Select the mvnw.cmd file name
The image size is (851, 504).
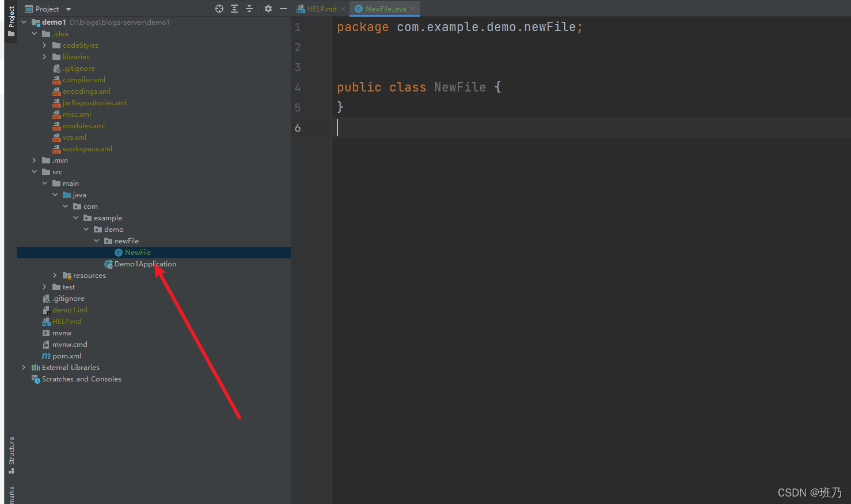(70, 345)
